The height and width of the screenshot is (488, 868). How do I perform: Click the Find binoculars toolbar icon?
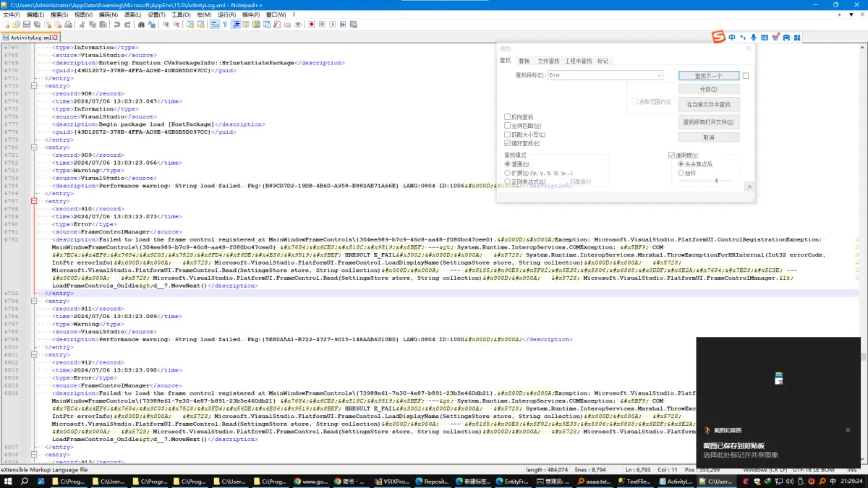click(141, 25)
